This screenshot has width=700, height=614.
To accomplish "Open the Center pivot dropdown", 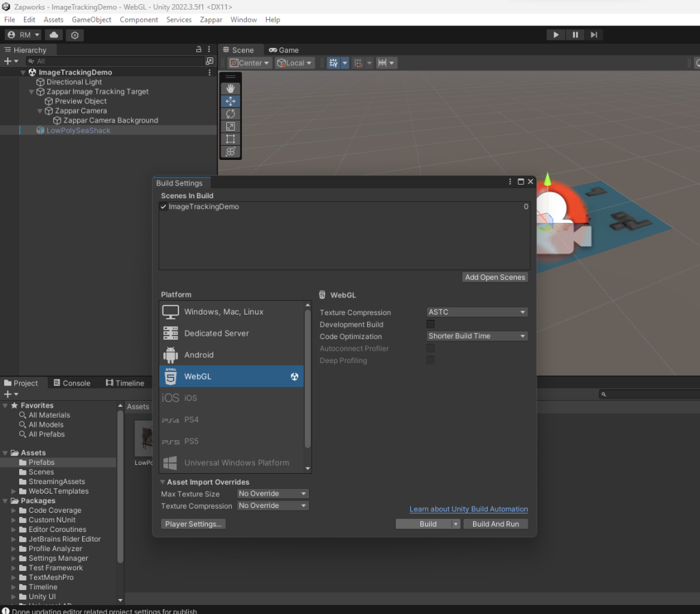I will [249, 63].
